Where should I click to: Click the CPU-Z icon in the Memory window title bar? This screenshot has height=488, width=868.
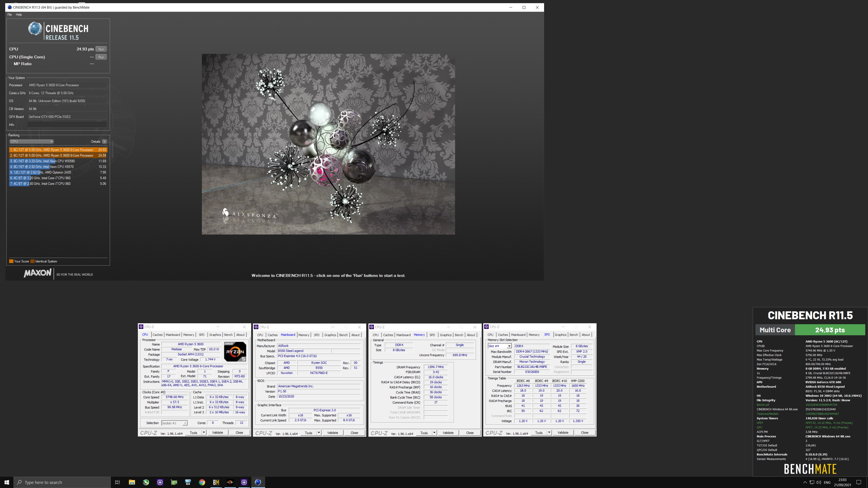(372, 327)
